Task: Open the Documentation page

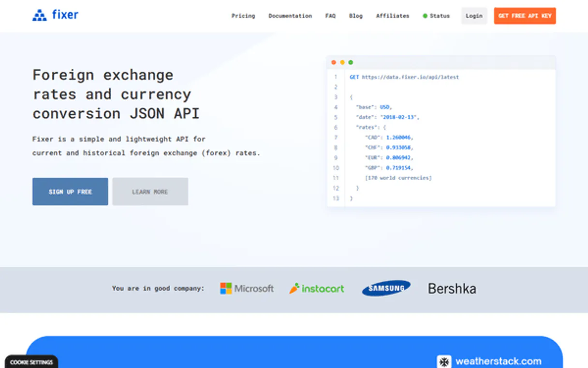Action: (290, 15)
